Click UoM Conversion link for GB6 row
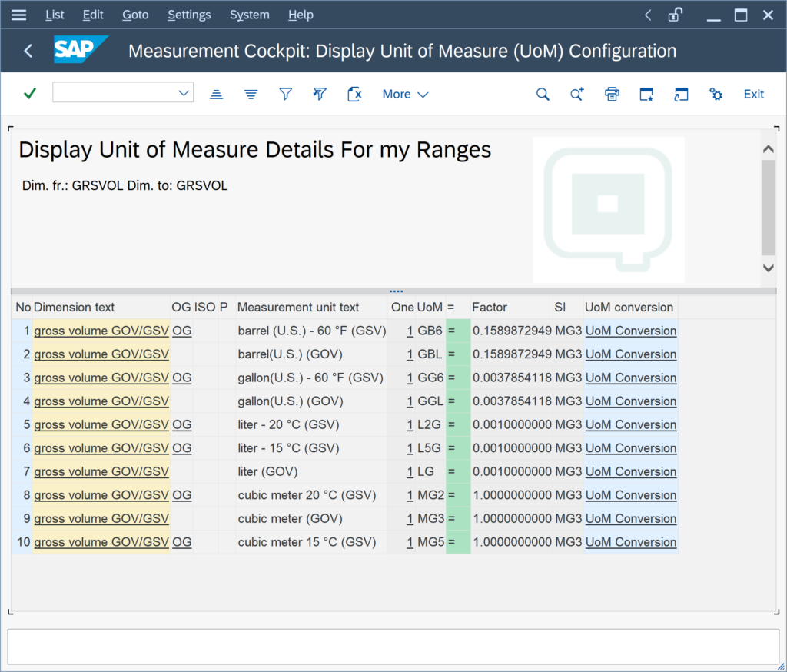The image size is (787, 672). tap(631, 331)
